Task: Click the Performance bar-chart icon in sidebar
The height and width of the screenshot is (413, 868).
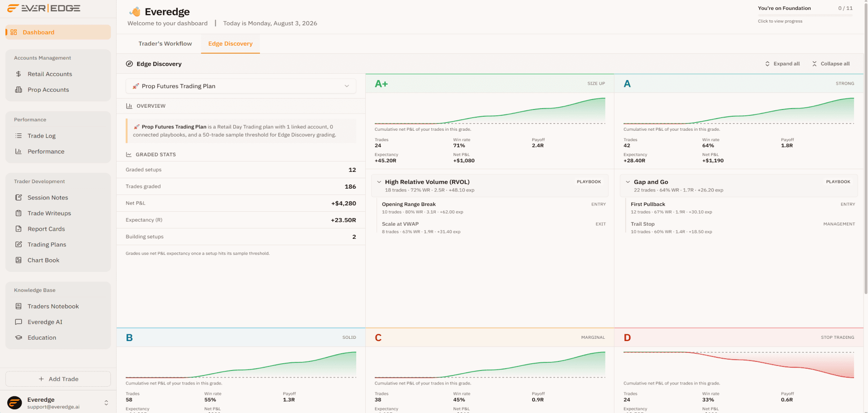Action: coord(19,152)
